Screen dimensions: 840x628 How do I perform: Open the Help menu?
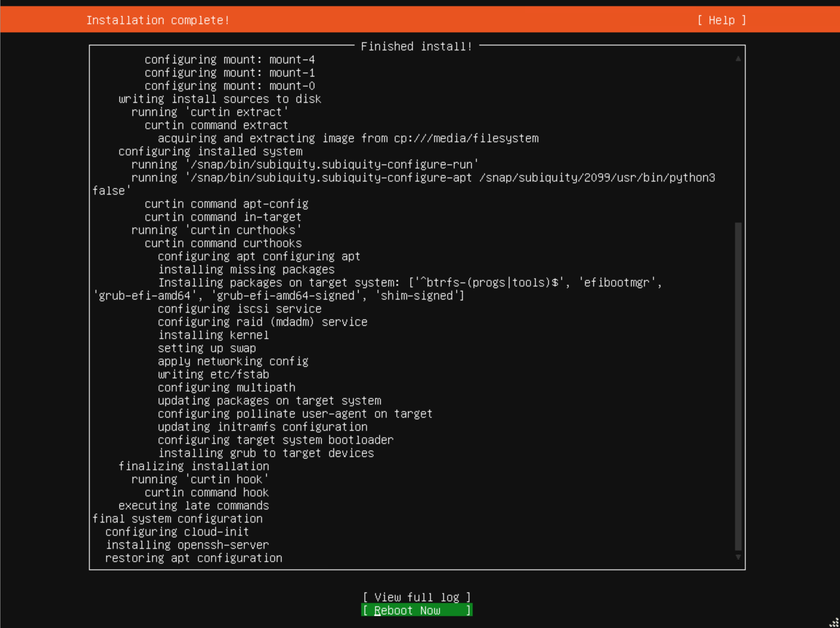pos(722,20)
